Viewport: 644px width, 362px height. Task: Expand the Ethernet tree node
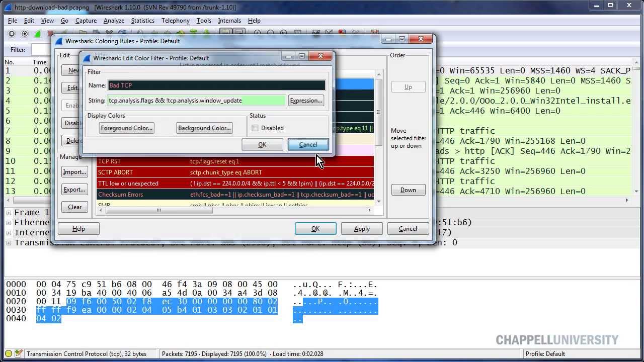click(x=9, y=223)
